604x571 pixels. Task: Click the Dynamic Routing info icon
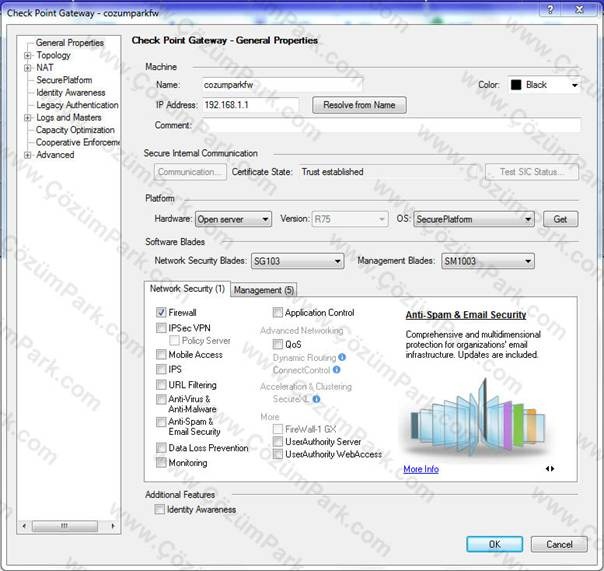click(342, 358)
